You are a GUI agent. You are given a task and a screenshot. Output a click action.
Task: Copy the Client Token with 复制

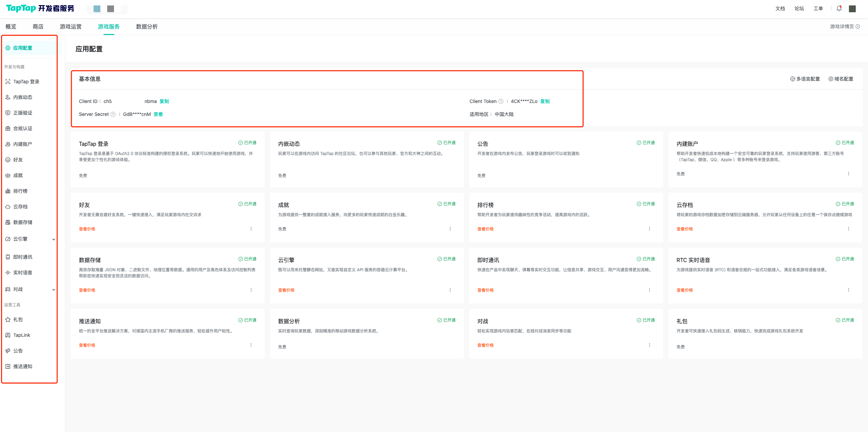[x=545, y=101]
